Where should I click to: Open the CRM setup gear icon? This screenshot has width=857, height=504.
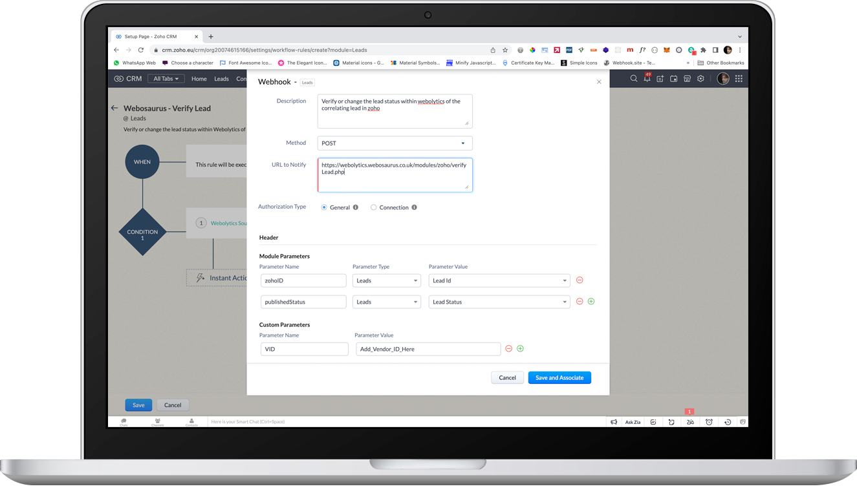[700, 79]
